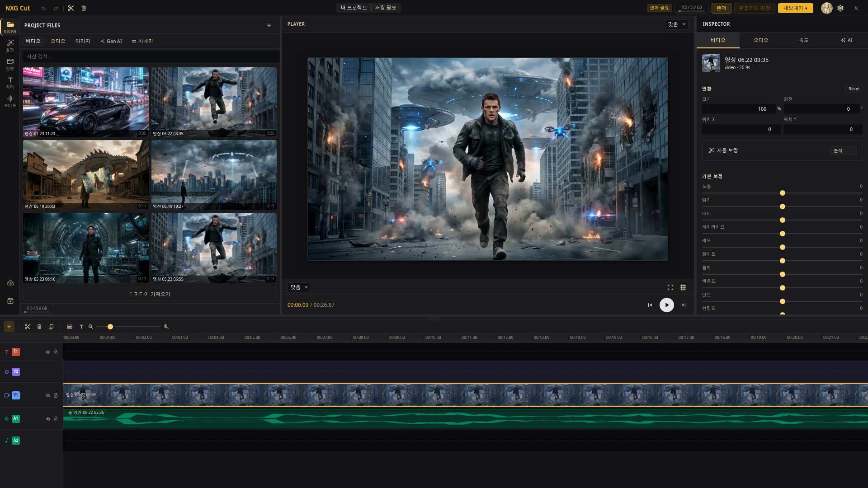The height and width of the screenshot is (488, 868).
Task: Click the scissors cut icon in the top bar
Action: (x=71, y=8)
